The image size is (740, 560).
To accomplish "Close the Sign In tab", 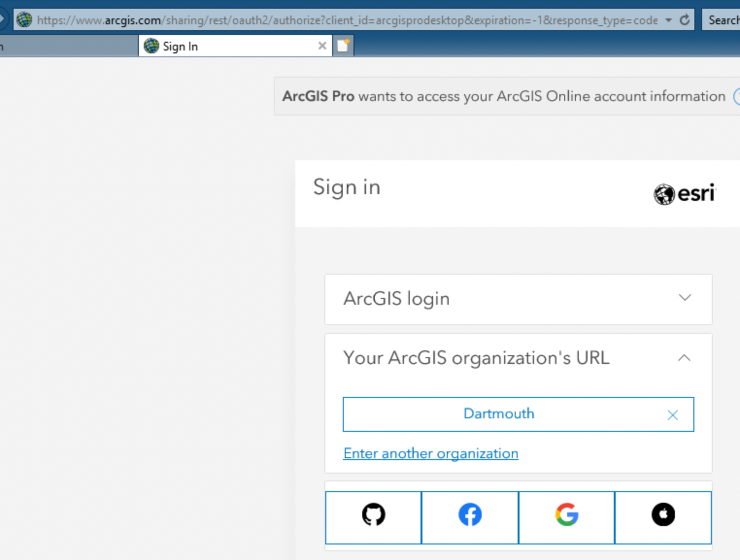I will click(322, 46).
